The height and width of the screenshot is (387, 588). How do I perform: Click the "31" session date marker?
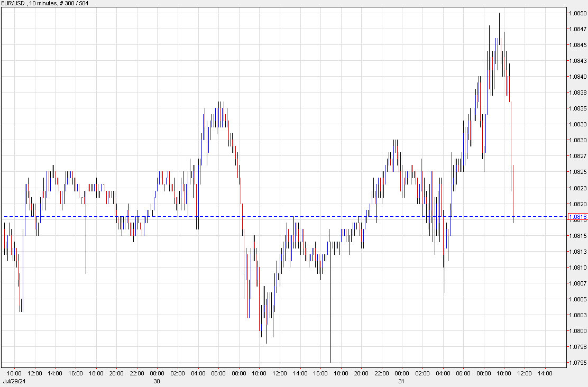pyautogui.click(x=401, y=380)
